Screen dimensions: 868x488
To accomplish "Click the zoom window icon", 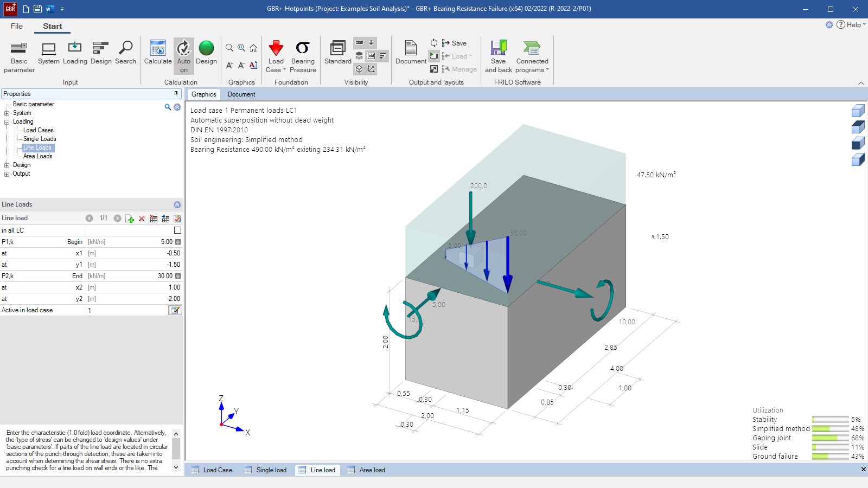I will click(x=241, y=48).
